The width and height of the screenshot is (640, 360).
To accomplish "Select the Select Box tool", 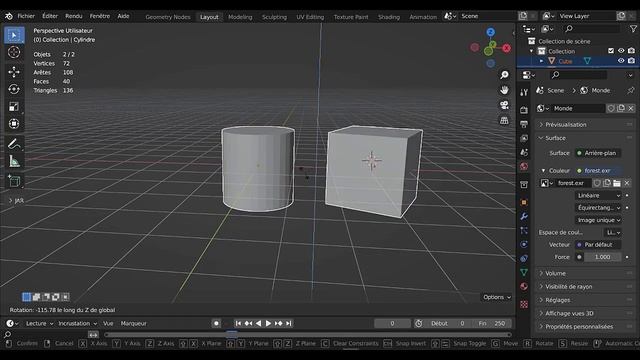I will [14, 35].
